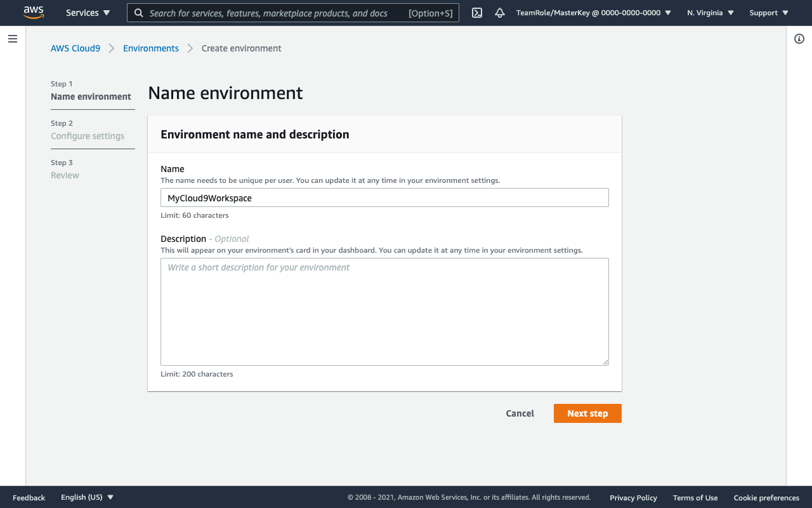This screenshot has height=508, width=812.
Task: Open the notifications bell icon
Action: click(x=500, y=13)
